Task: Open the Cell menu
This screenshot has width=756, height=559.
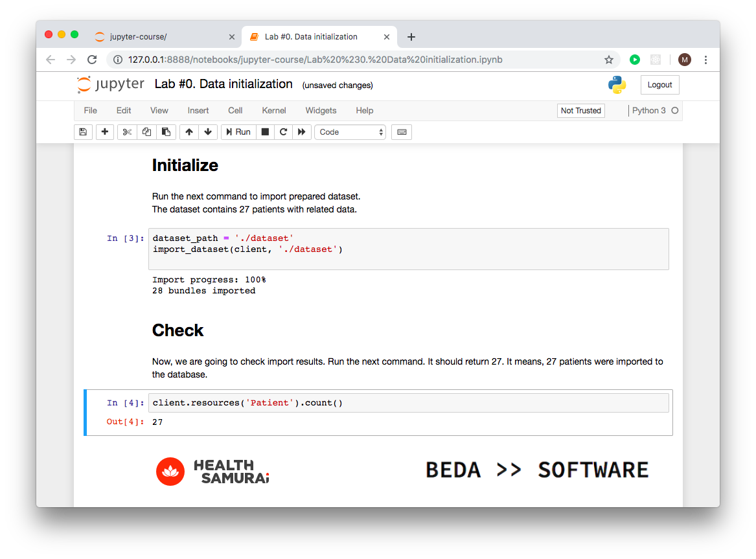Action: pos(235,110)
